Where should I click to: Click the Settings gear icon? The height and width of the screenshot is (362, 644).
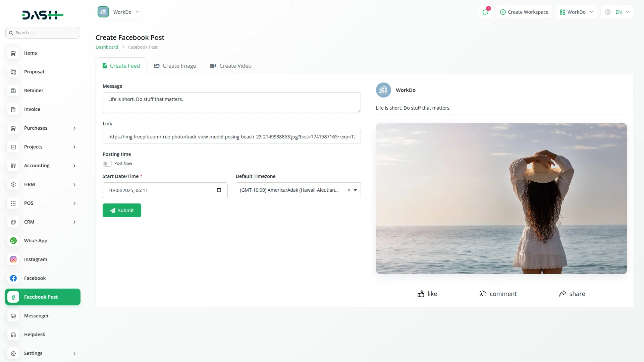coord(13,353)
